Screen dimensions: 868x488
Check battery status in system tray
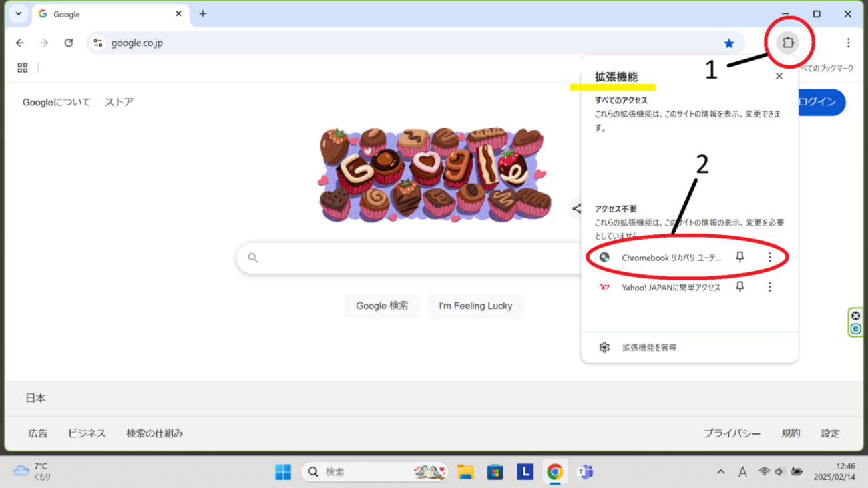797,472
